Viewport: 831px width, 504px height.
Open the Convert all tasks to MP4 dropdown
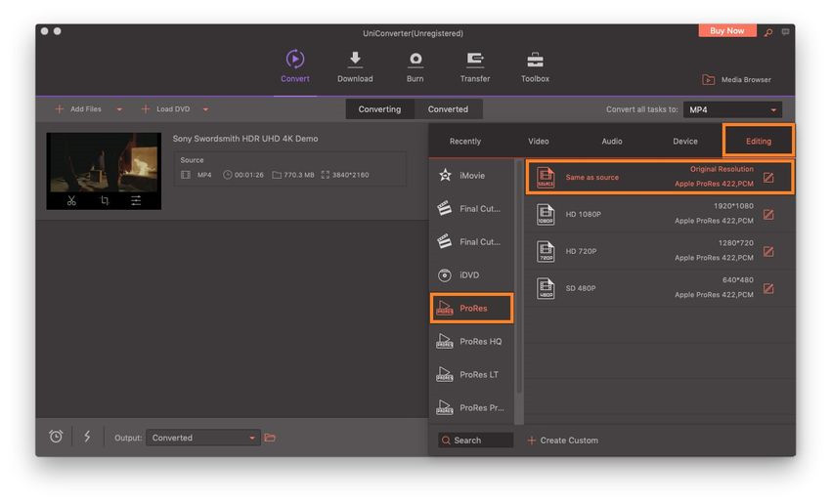click(732, 109)
